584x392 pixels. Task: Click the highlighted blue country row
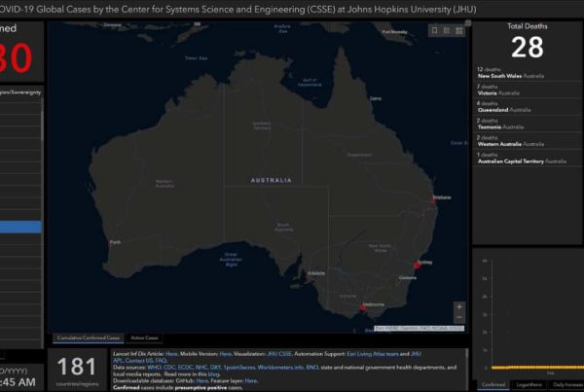pos(20,227)
